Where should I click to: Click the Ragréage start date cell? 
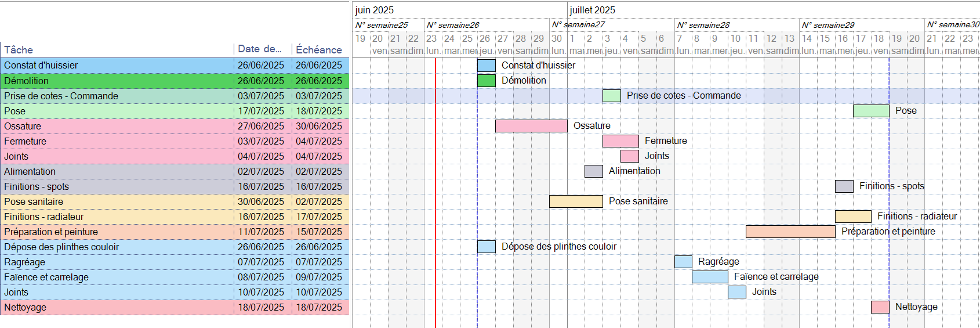click(x=260, y=262)
